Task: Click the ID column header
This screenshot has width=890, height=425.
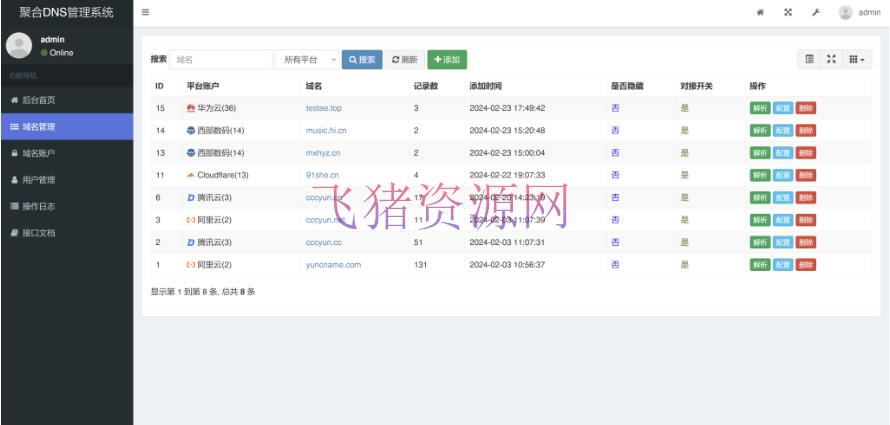Action: (x=159, y=86)
